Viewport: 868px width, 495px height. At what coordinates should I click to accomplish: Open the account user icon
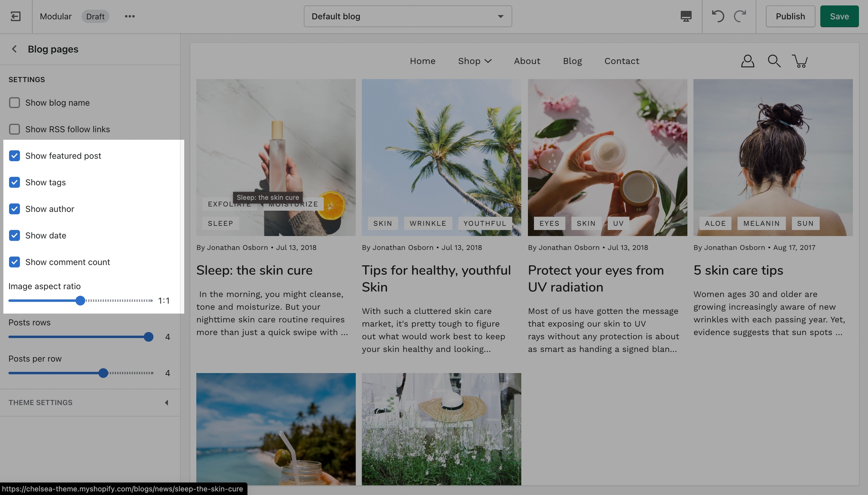[747, 61]
